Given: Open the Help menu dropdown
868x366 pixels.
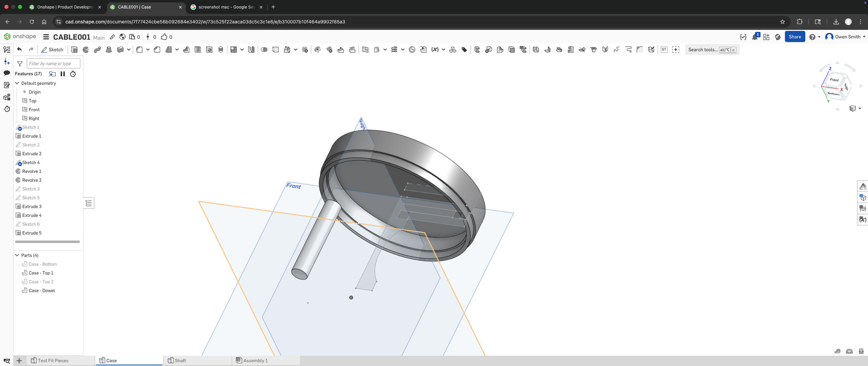Looking at the screenshot, I should [815, 37].
